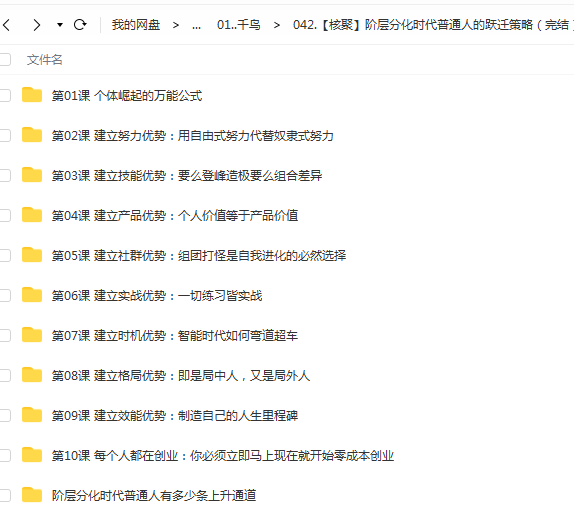The height and width of the screenshot is (514, 574).
Task: Go to 01..千鸟 breadcrumb folder
Action: 238,25
